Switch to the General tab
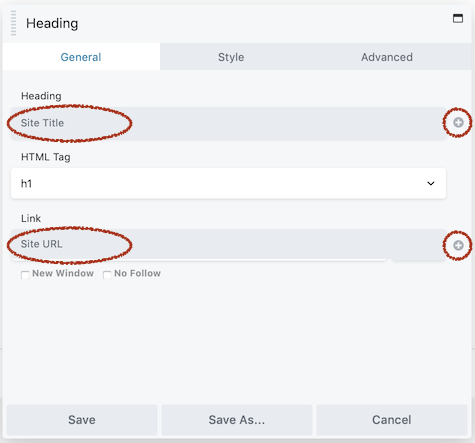This screenshot has width=475, height=443. click(81, 57)
